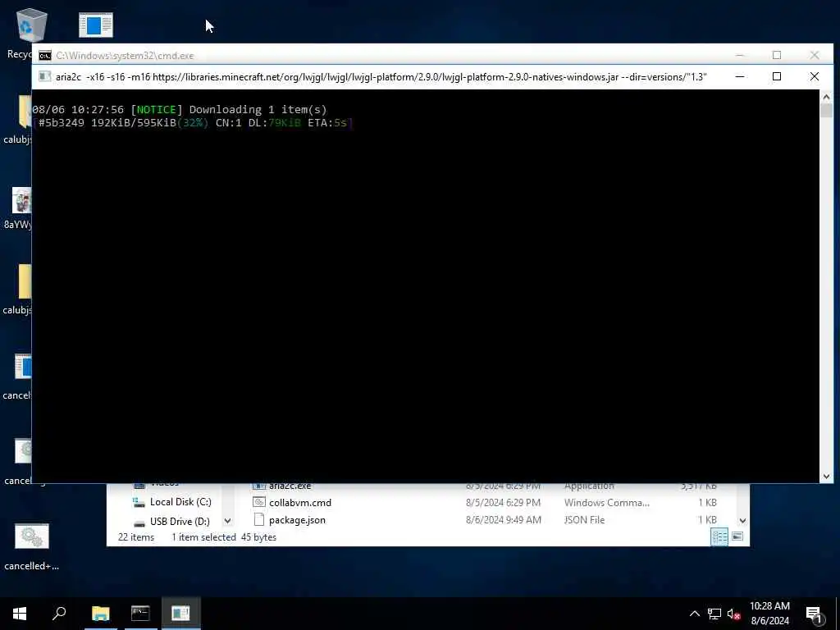Open the Action Center notifications icon
The height and width of the screenshot is (630, 840).
coord(814,614)
